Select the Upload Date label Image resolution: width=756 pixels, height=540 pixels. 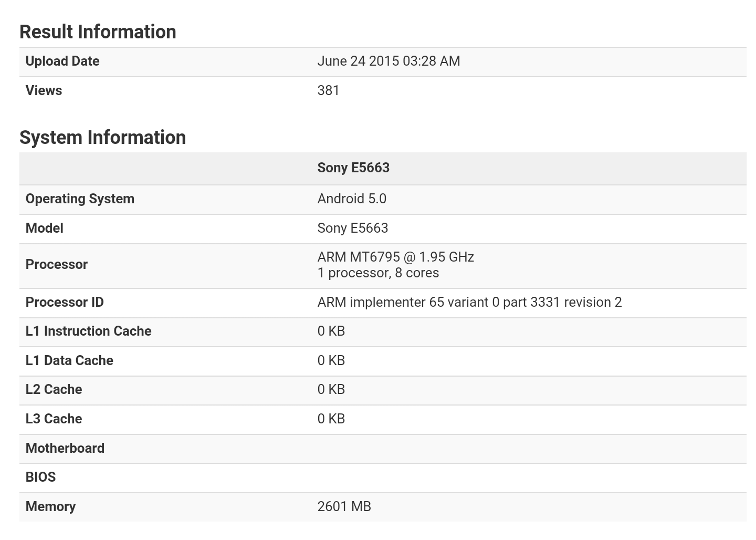tap(62, 61)
